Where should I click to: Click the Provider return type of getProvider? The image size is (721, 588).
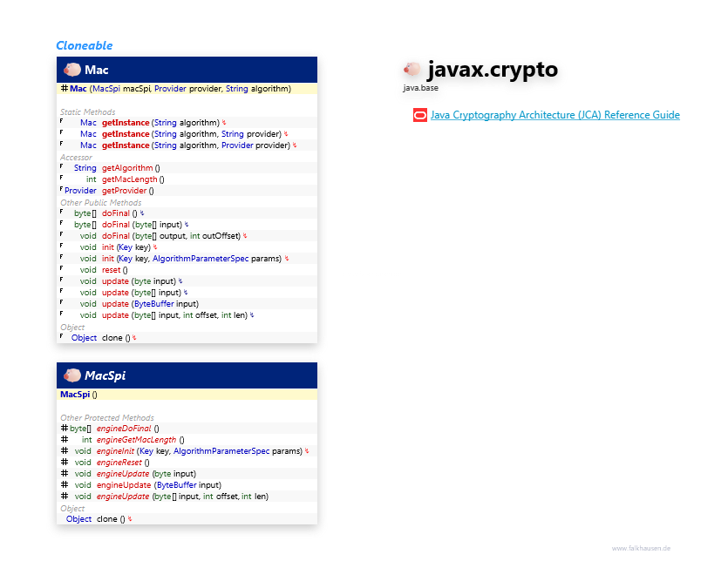click(x=80, y=191)
